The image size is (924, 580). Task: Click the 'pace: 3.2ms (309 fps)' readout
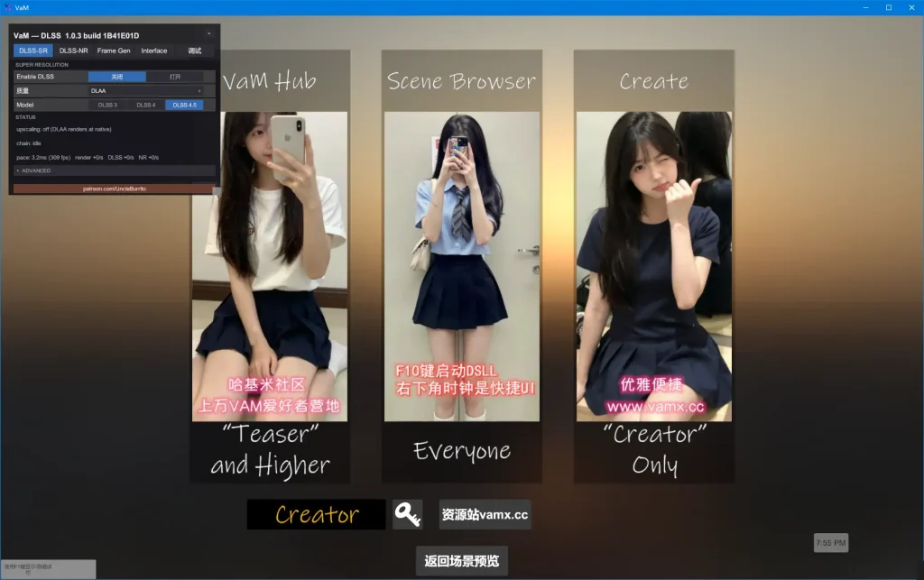pyautogui.click(x=43, y=157)
